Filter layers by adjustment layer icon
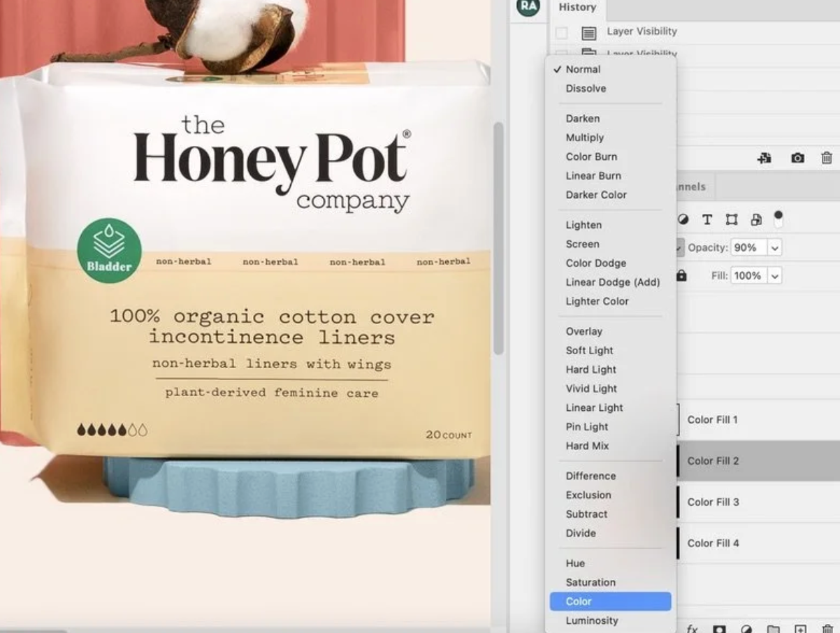Screen dimensions: 840x633 pos(683,219)
